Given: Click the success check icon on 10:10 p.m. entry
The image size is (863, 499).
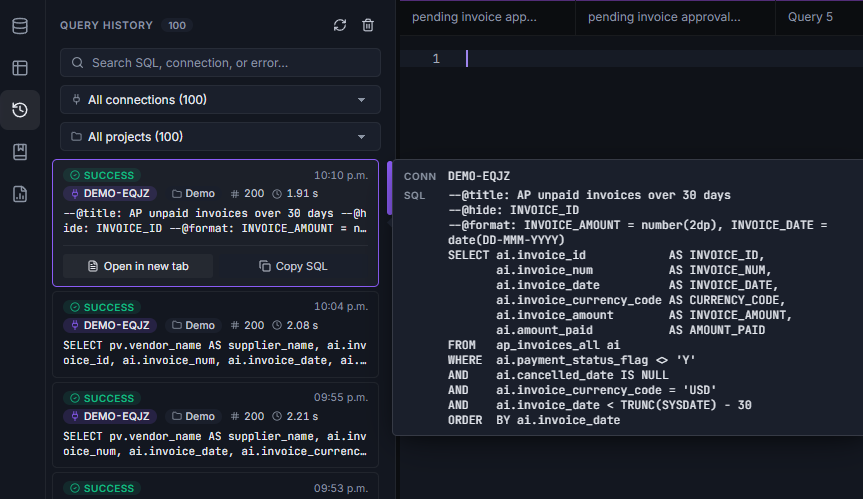Looking at the screenshot, I should coord(75,176).
